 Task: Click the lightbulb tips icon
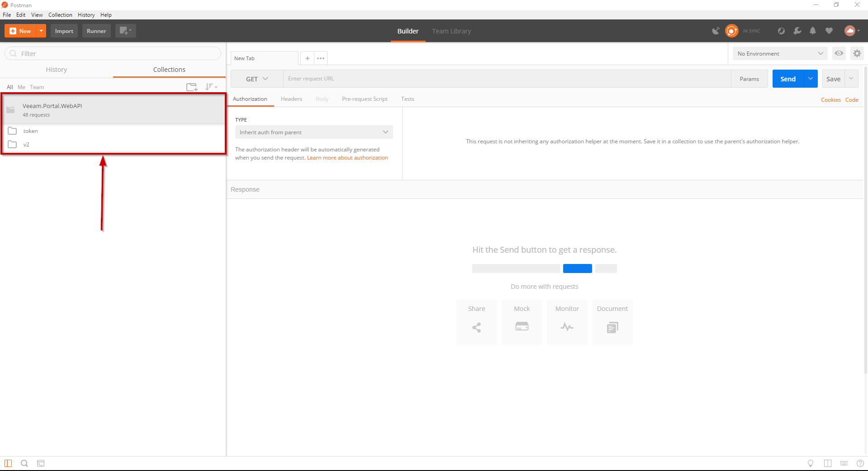[x=811, y=463]
